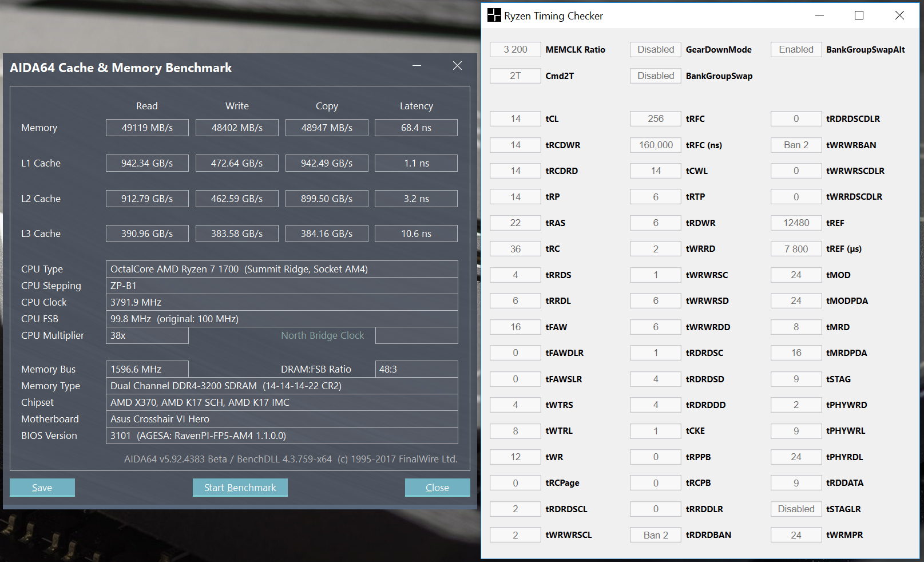Click the L1 Cache Read value 942.34 GB/s
The width and height of the screenshot is (924, 562).
pyautogui.click(x=147, y=163)
